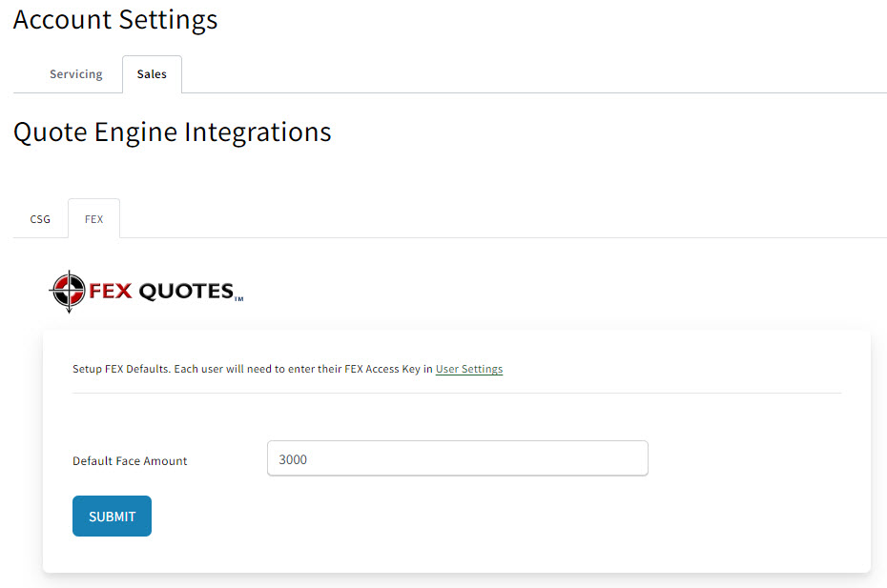Open the CSG integration tab

tap(40, 219)
